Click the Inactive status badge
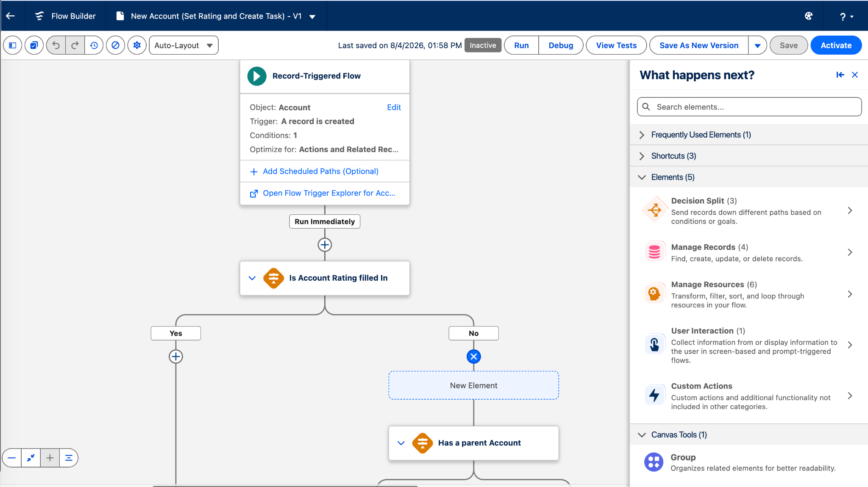The image size is (868, 487). tap(483, 45)
